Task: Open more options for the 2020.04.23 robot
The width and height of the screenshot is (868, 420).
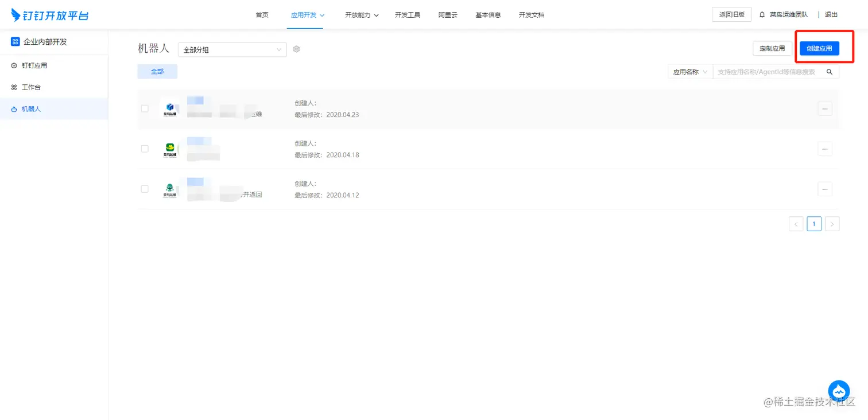Action: (x=825, y=108)
